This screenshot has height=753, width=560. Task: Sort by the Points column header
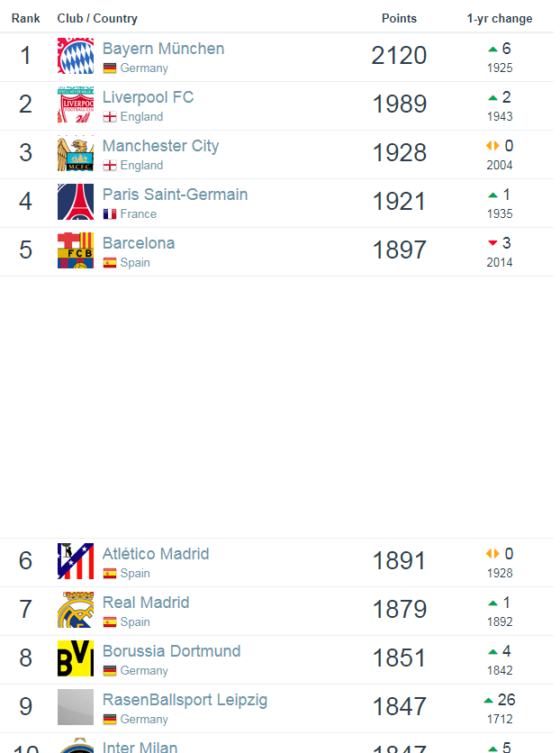click(x=399, y=18)
